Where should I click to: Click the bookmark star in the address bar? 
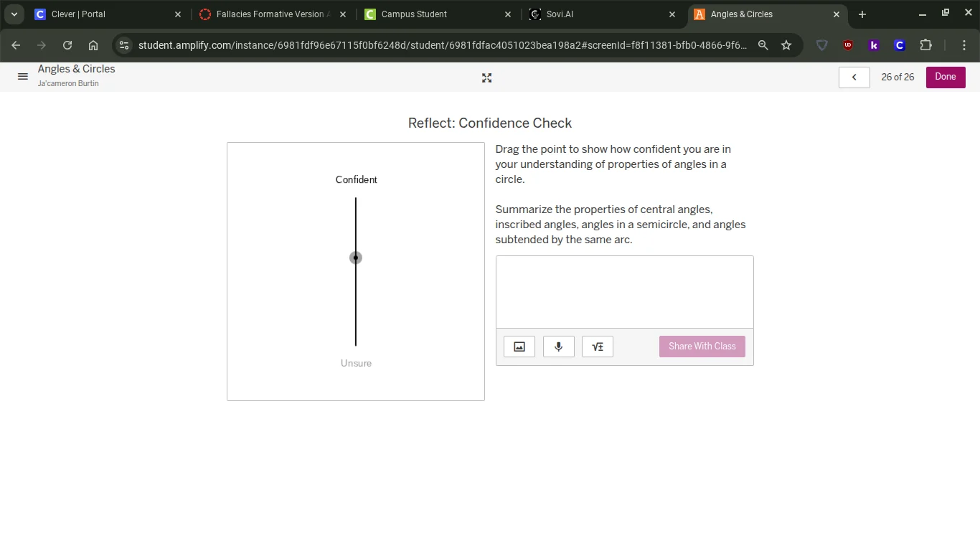tap(786, 44)
